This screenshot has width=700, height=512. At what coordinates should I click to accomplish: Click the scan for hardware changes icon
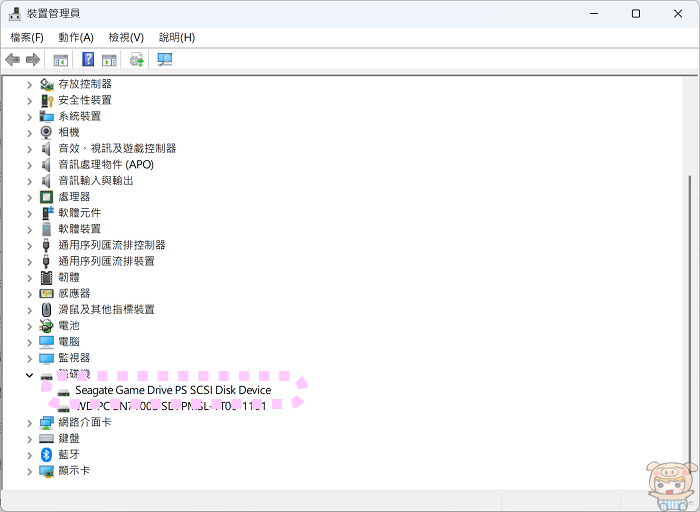point(165,60)
